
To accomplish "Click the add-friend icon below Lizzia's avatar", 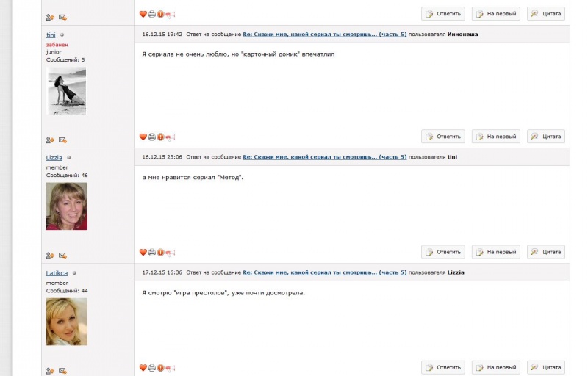I will 50,256.
